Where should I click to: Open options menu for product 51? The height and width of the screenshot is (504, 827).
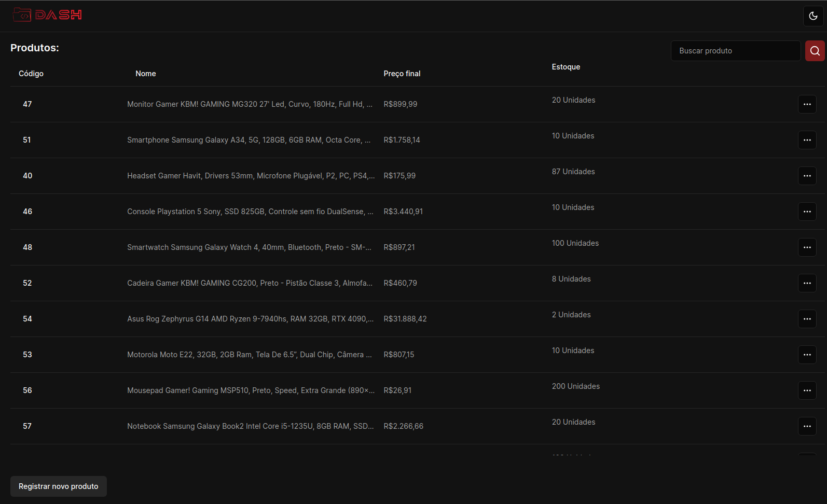point(807,140)
